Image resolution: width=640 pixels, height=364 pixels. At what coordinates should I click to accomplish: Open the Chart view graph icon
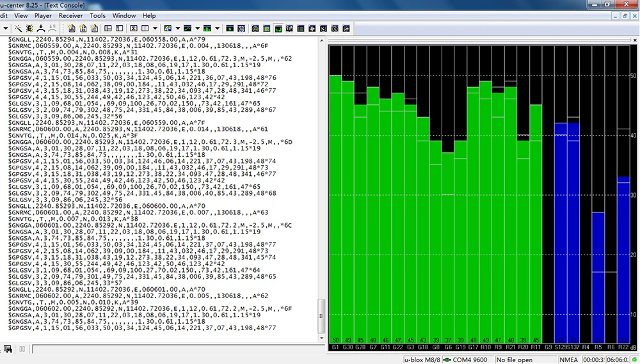coord(188,29)
